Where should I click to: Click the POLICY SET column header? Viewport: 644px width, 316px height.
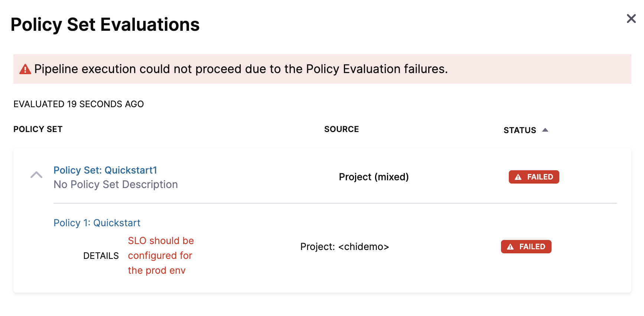38,129
